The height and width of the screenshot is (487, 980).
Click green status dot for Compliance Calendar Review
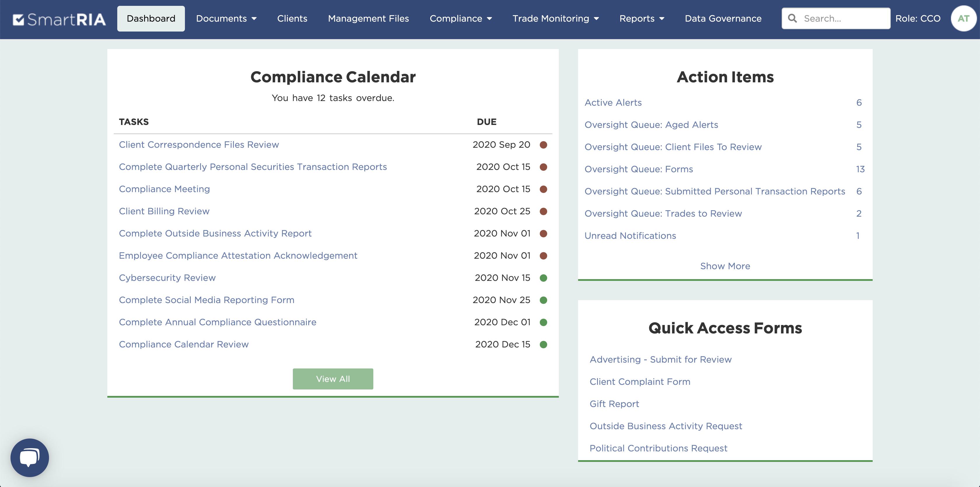543,345
